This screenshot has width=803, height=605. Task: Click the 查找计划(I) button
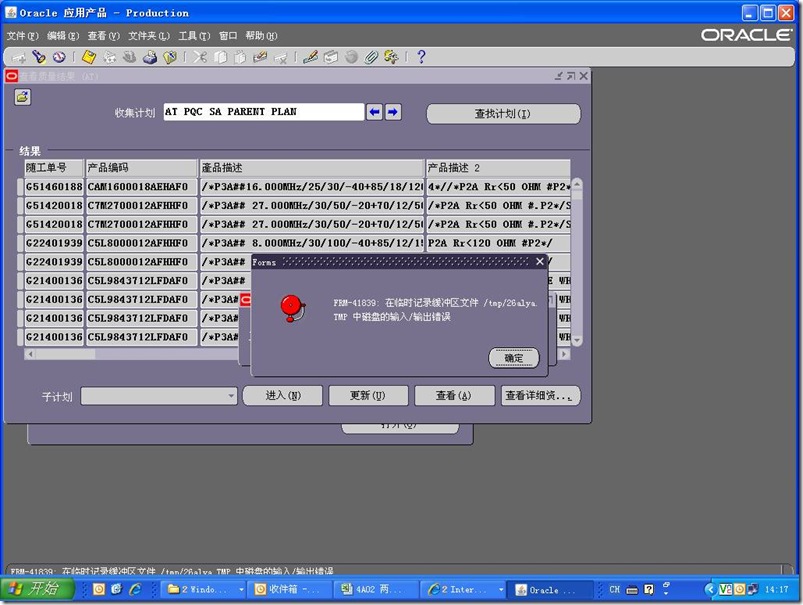[503, 114]
